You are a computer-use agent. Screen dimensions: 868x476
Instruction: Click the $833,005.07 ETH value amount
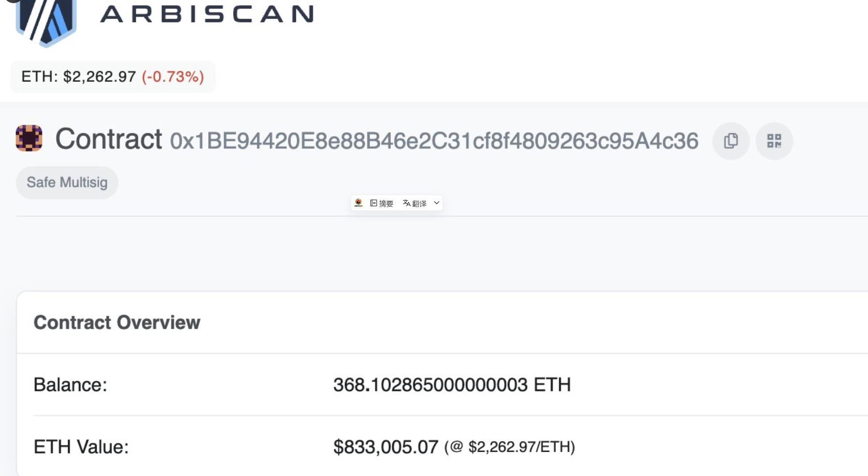click(x=385, y=447)
